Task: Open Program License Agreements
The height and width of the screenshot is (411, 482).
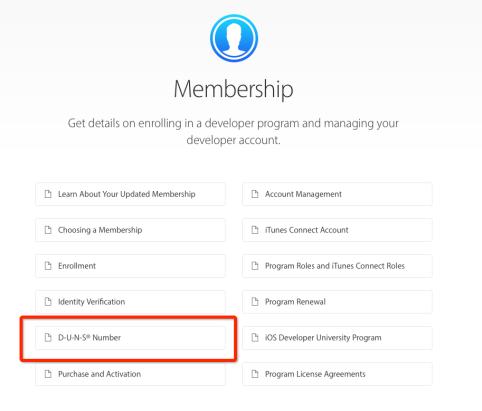Action: coord(337,374)
